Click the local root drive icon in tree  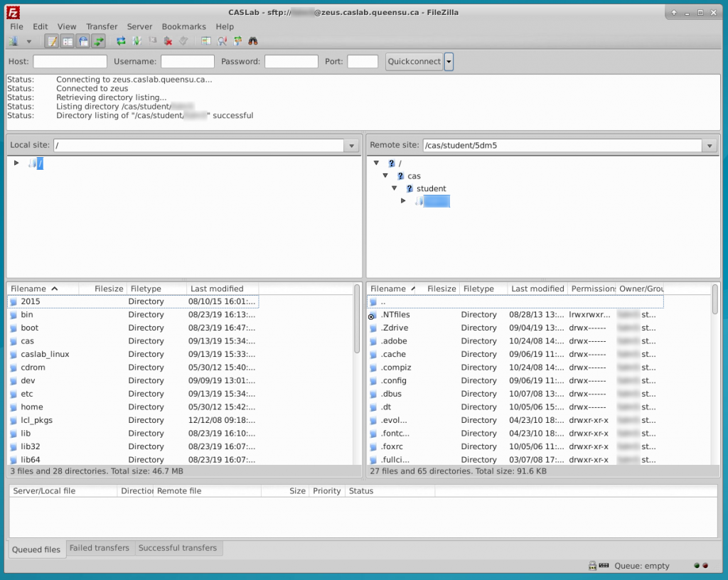(33, 163)
